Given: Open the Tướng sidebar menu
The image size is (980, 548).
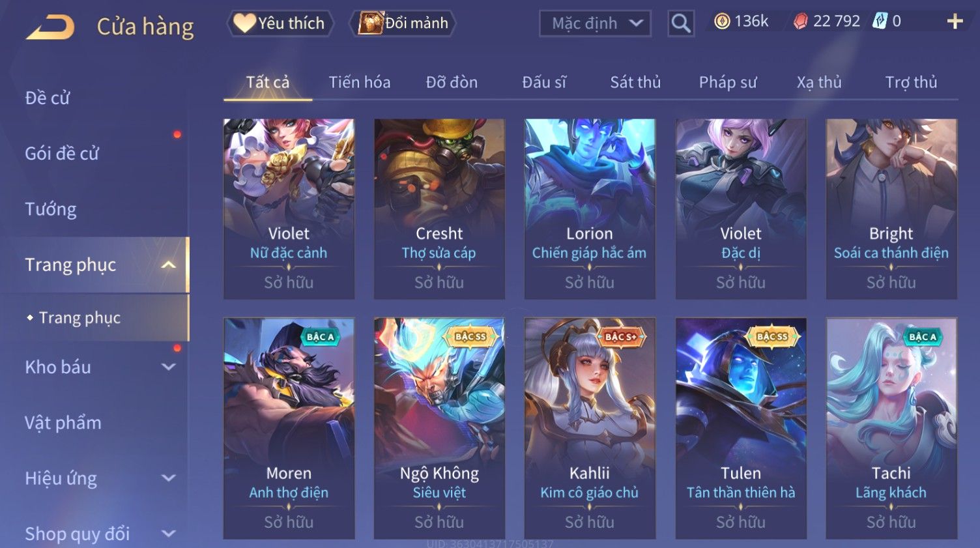Looking at the screenshot, I should pyautogui.click(x=51, y=209).
